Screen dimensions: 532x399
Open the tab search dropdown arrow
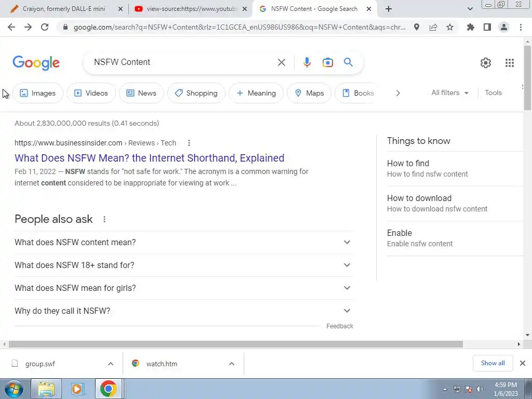tap(470, 9)
